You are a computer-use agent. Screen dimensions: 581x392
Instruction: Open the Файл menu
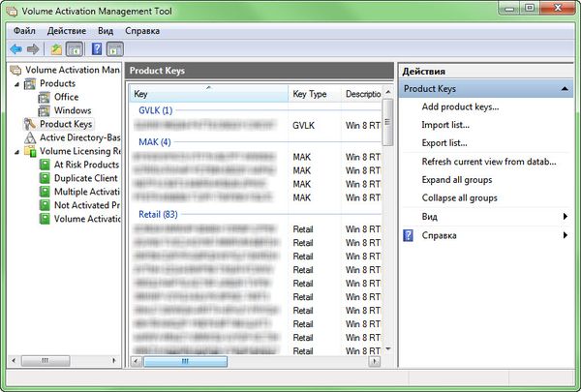coord(24,31)
